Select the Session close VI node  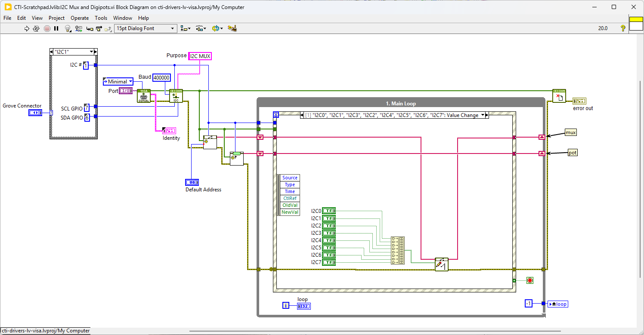tap(559, 96)
